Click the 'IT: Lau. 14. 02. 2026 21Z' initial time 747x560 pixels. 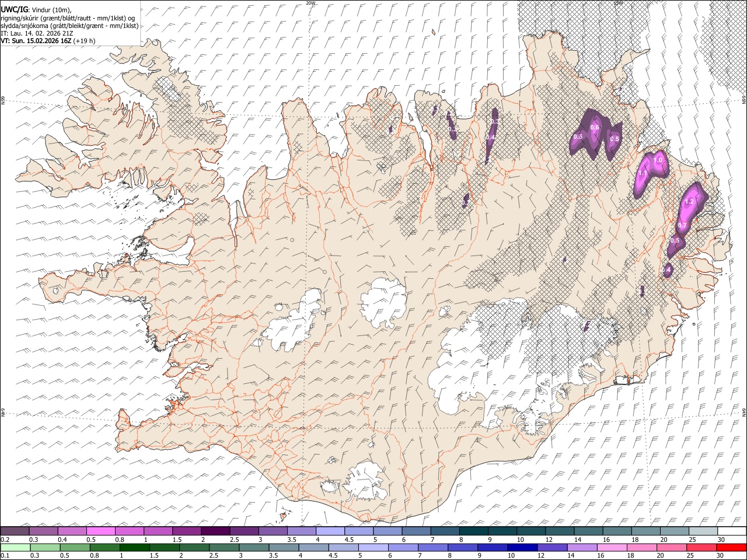(x=37, y=33)
